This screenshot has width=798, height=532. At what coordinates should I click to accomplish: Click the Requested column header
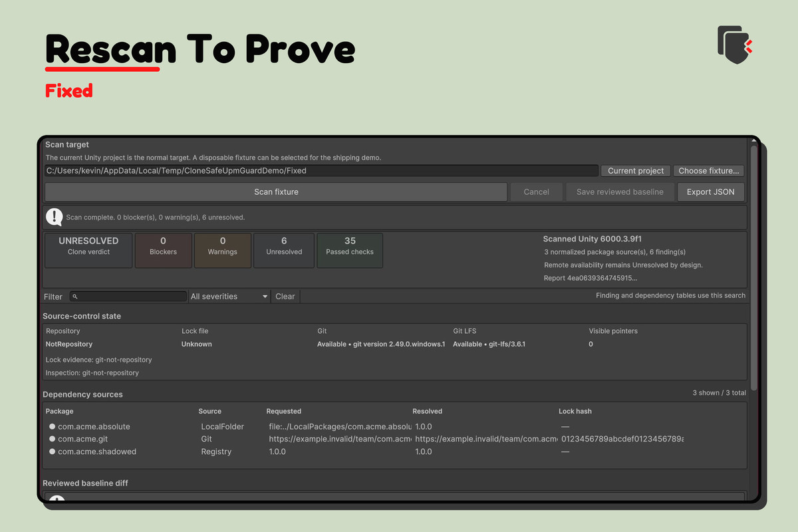[284, 412]
